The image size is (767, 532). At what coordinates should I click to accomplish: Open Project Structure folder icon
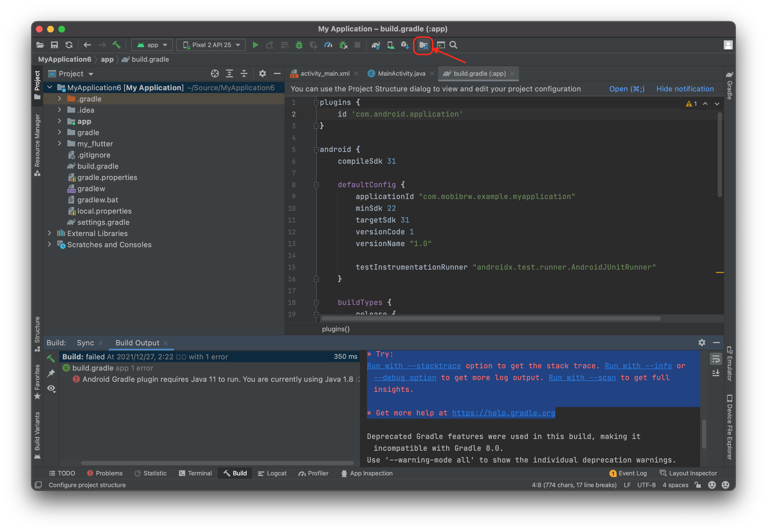(423, 45)
